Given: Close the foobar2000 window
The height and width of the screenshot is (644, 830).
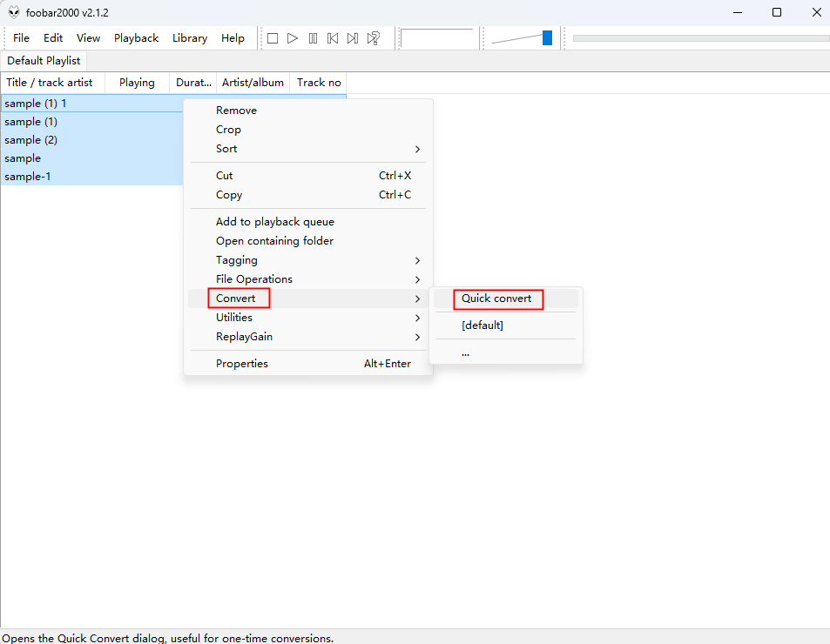Looking at the screenshot, I should 816,12.
